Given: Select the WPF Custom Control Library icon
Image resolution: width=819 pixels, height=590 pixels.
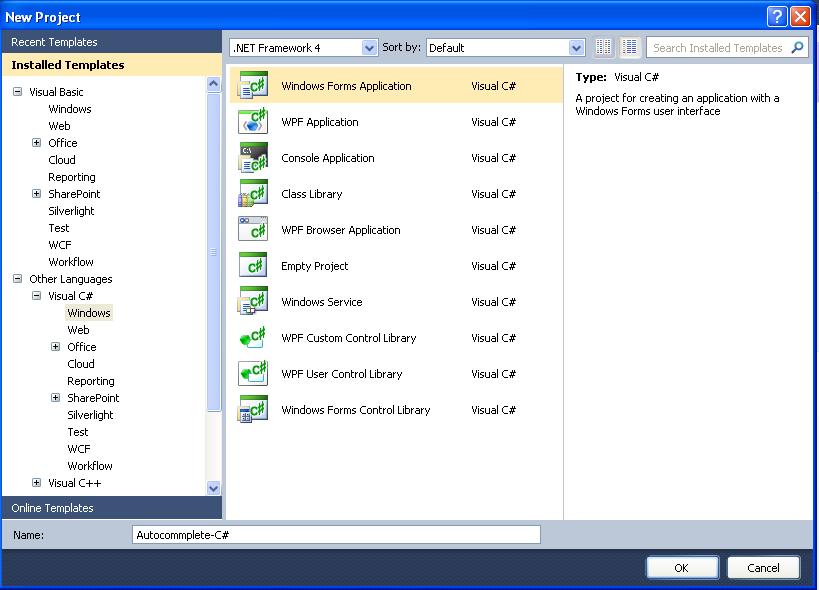Looking at the screenshot, I should [x=253, y=337].
